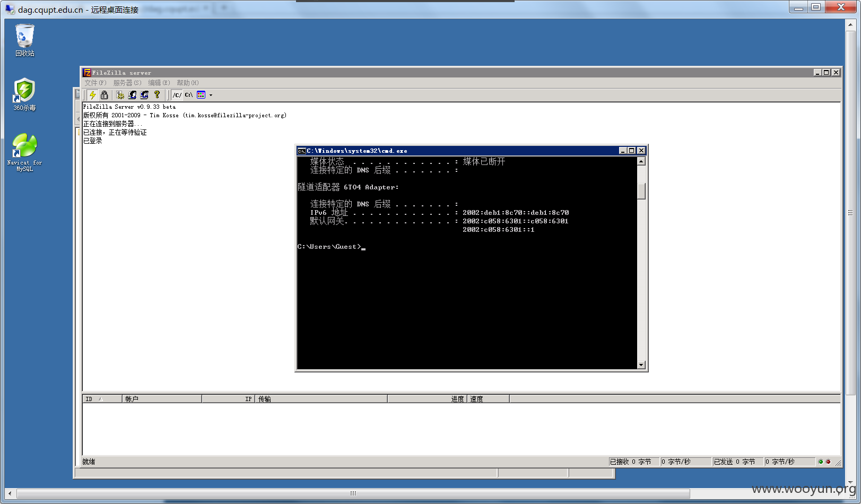Click remote desktop scroll-up arrow on right
Viewport: 861px width, 504px height.
(851, 25)
